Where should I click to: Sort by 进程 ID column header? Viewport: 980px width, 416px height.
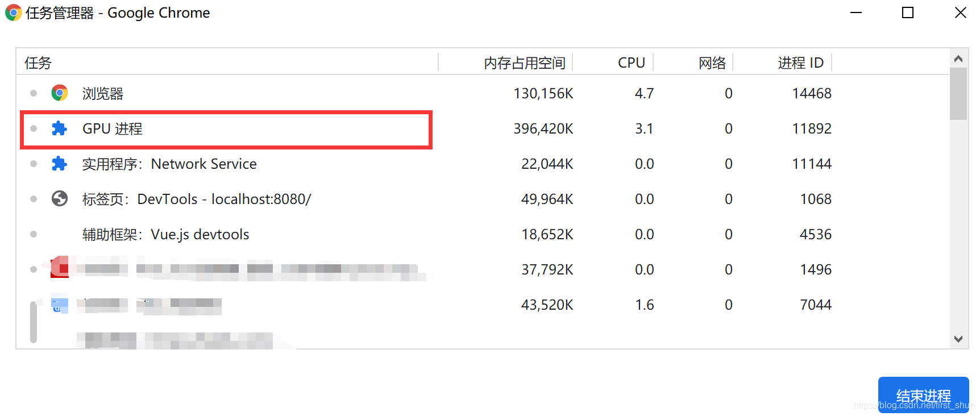pyautogui.click(x=800, y=63)
